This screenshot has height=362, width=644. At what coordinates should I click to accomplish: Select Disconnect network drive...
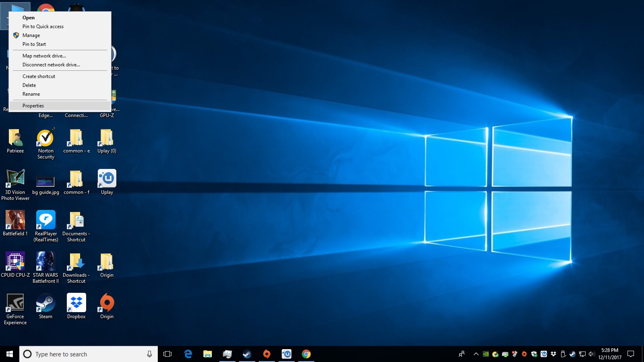point(60,65)
